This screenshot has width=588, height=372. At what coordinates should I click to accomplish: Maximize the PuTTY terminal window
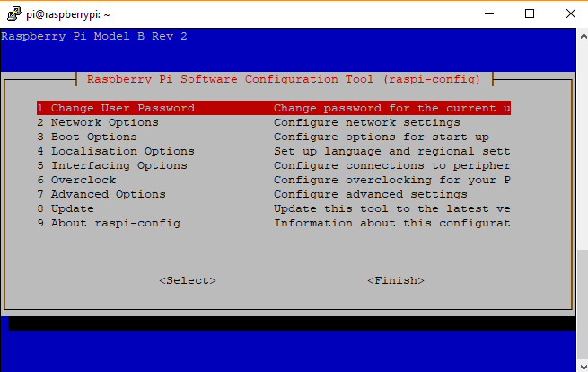(x=530, y=13)
